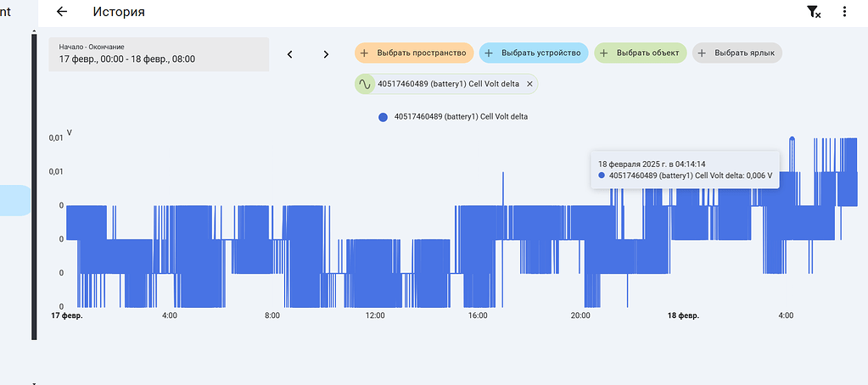
Task: Click the plus icon on Выбрать ярлык
Action: tap(702, 53)
